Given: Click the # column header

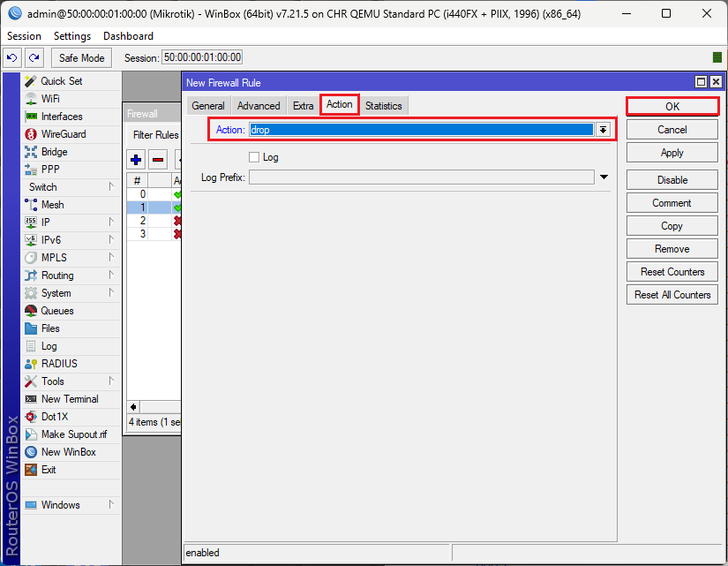Looking at the screenshot, I should tap(138, 180).
